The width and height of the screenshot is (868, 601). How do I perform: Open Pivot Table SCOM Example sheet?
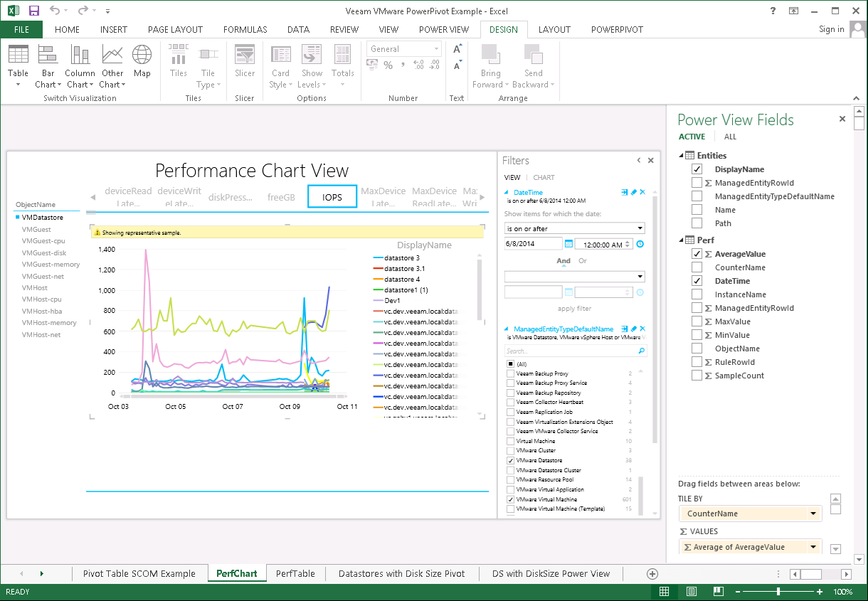(139, 573)
